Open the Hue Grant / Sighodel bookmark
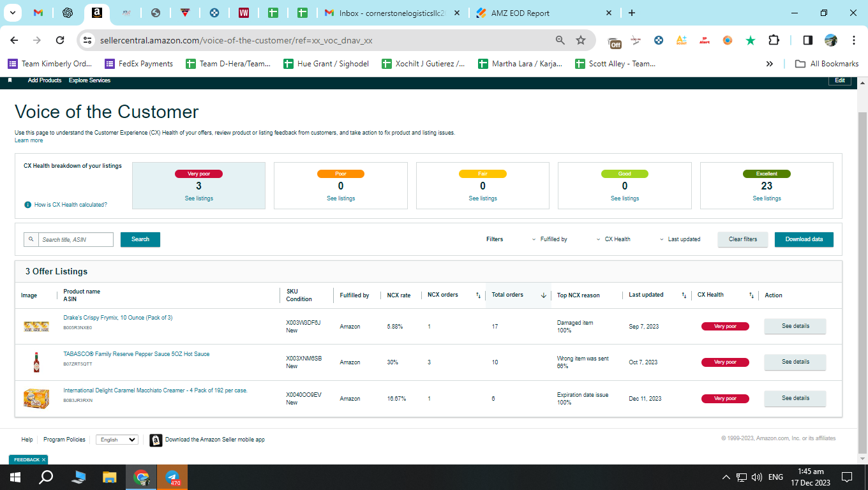This screenshot has height=490, width=868. pos(326,64)
